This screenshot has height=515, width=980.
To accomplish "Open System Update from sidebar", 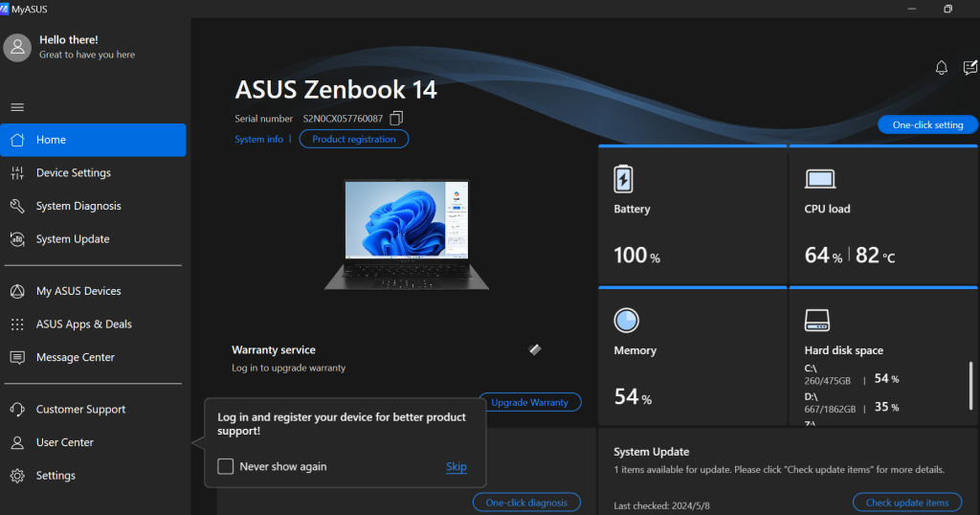I will [x=73, y=239].
